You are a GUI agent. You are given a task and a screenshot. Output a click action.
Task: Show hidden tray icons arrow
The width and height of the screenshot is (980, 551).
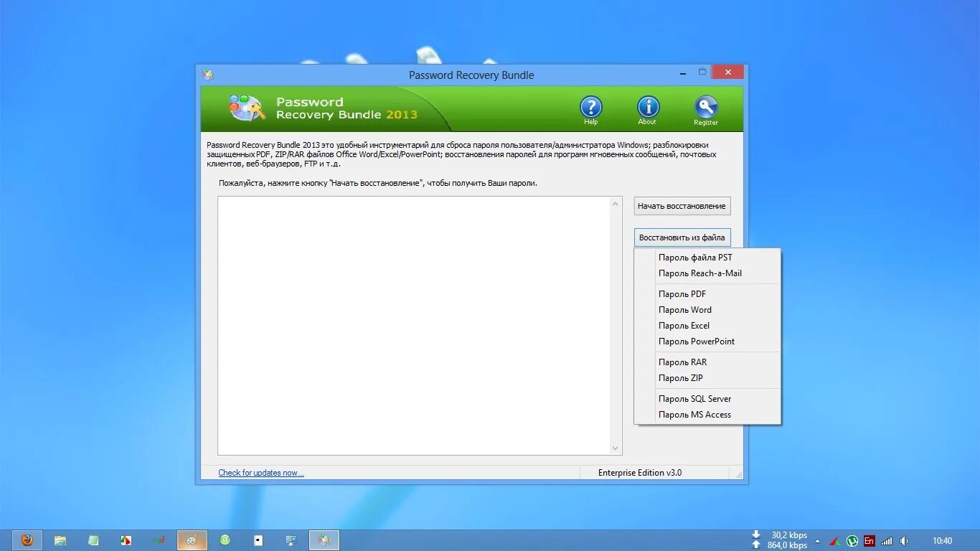point(817,541)
